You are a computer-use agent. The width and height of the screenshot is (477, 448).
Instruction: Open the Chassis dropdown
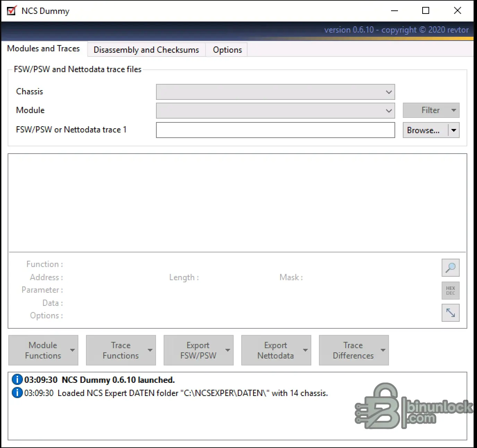click(x=275, y=92)
